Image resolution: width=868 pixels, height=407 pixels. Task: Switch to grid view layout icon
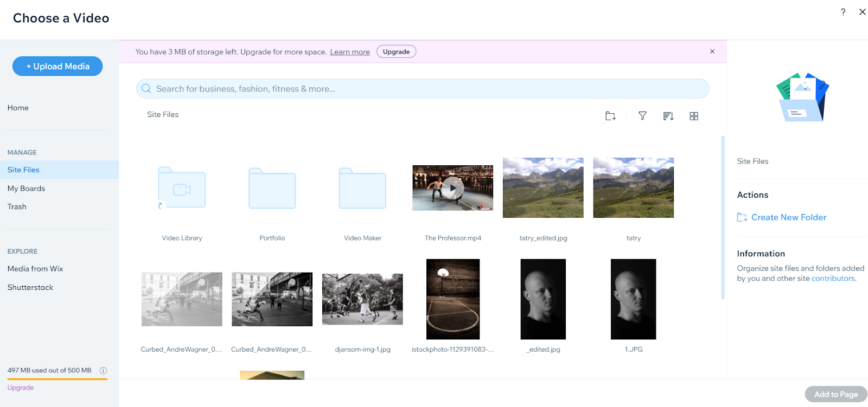[x=694, y=116]
